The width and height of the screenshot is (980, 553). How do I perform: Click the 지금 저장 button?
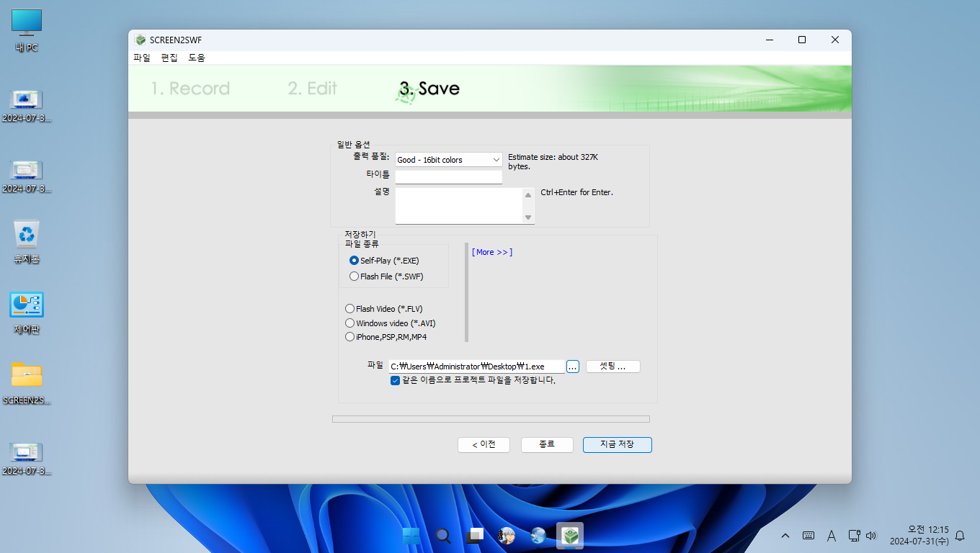[617, 445]
